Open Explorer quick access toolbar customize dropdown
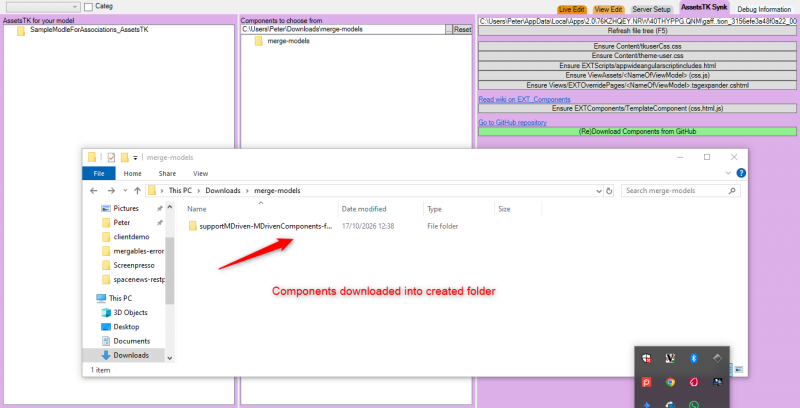Image resolution: width=800 pixels, height=408 pixels. tap(135, 158)
